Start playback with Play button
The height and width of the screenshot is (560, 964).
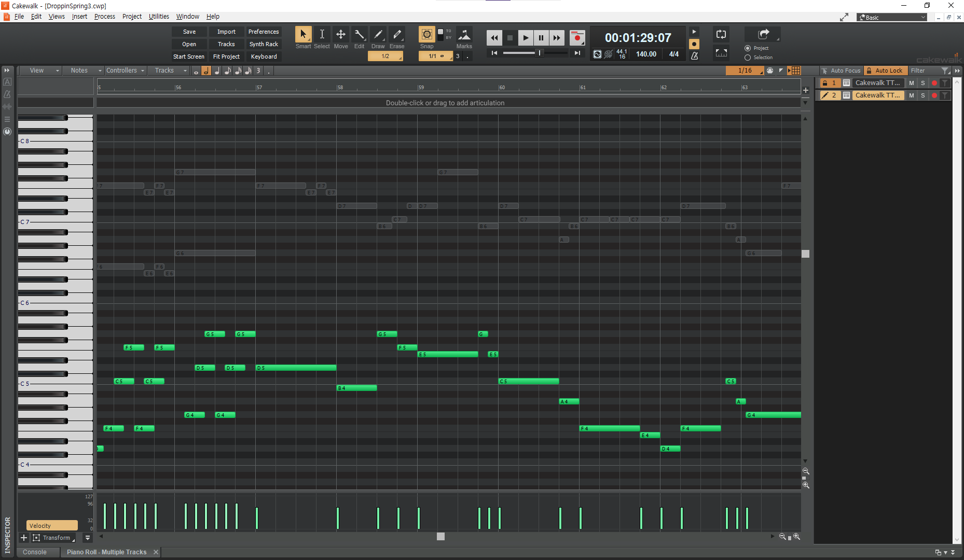click(x=525, y=37)
